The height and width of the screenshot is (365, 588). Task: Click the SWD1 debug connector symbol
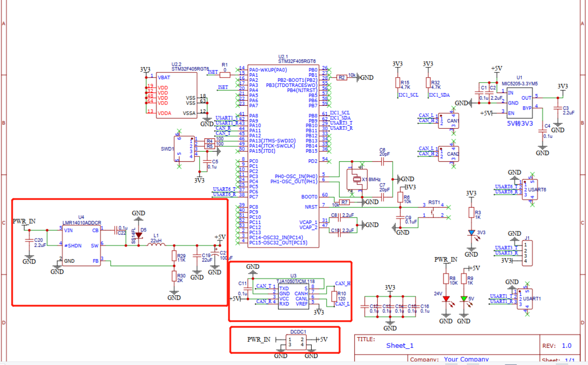pyautogui.click(x=185, y=149)
